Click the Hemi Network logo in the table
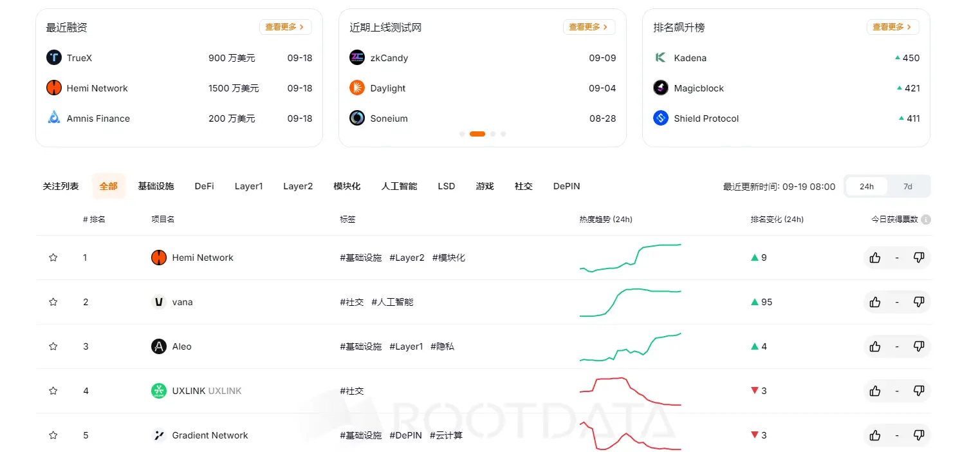 pyautogui.click(x=158, y=257)
